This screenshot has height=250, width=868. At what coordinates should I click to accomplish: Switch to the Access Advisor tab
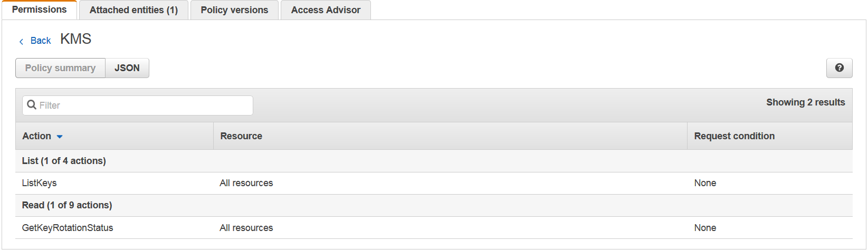pos(326,10)
